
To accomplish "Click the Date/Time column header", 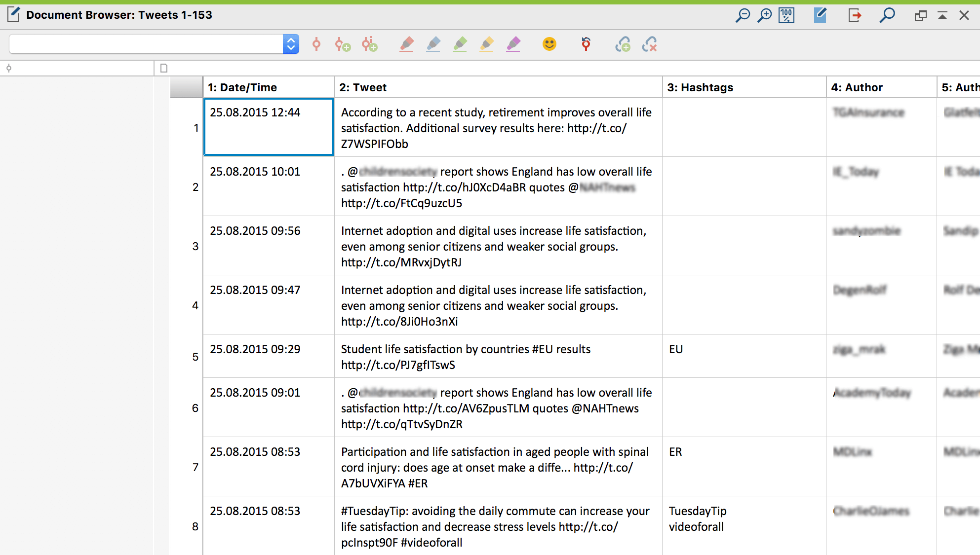I will 269,87.
